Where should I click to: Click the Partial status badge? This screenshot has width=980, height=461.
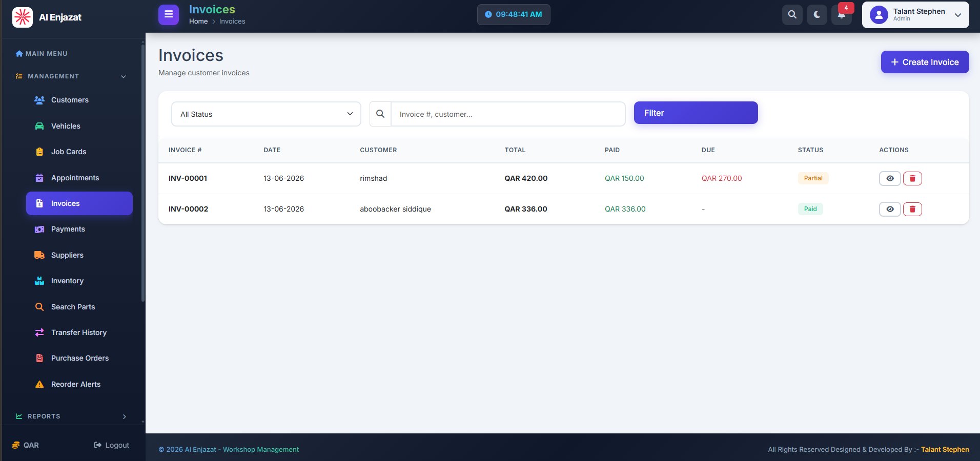[x=813, y=178]
